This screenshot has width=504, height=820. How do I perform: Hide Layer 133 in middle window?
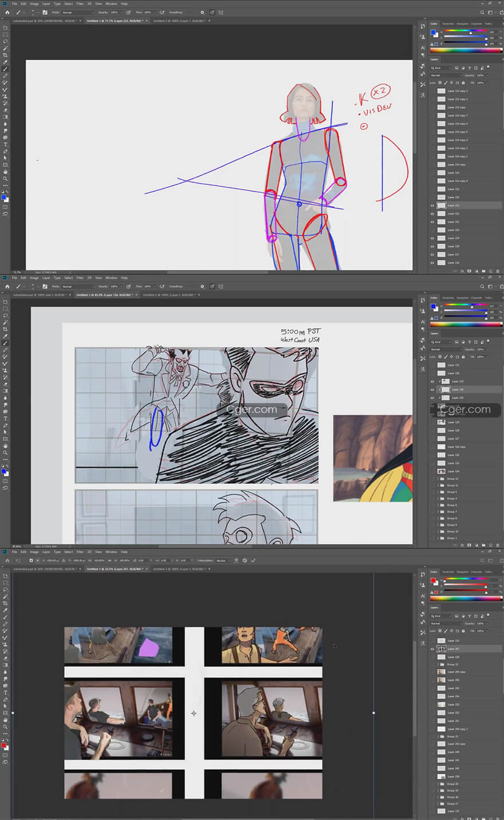pos(432,381)
